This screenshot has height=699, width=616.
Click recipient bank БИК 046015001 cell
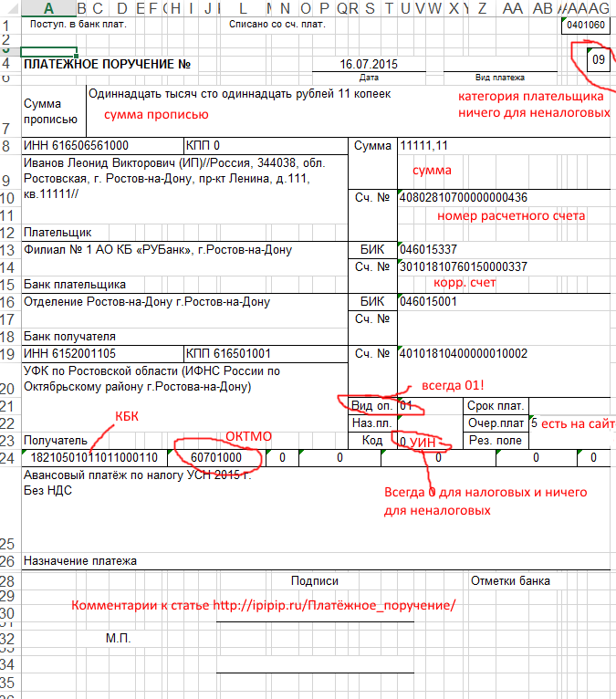coord(504,301)
